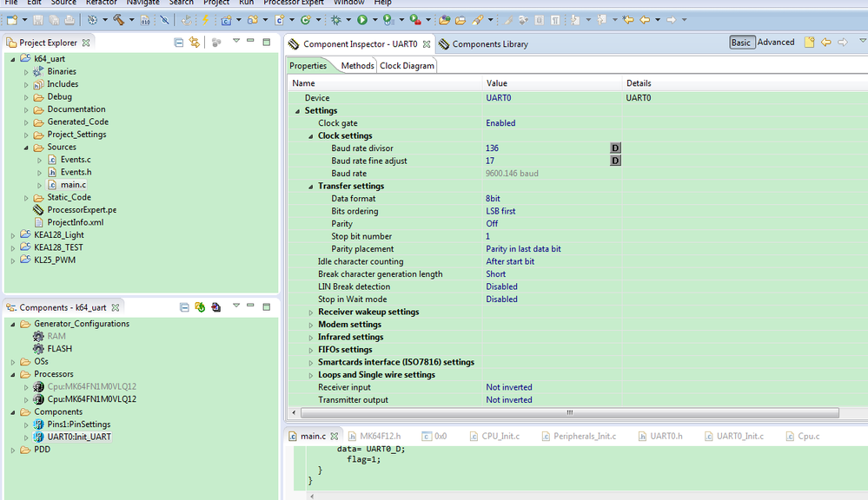
Task: Click Last Edit Location arrow icon
Action: click(x=627, y=20)
